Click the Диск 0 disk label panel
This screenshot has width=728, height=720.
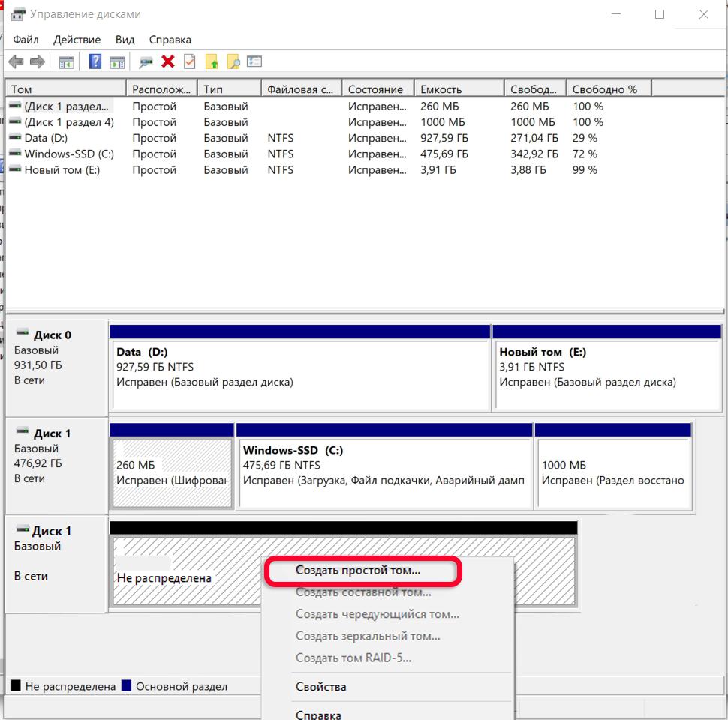[x=56, y=368]
